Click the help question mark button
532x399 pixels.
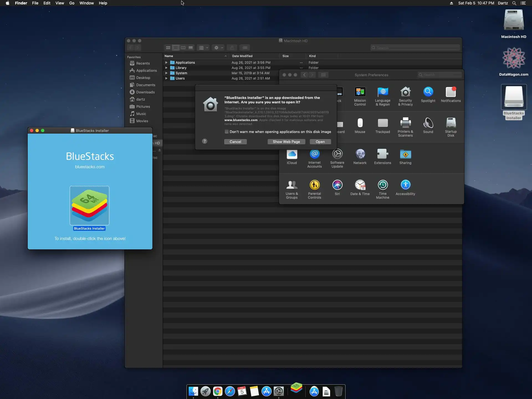[204, 141]
